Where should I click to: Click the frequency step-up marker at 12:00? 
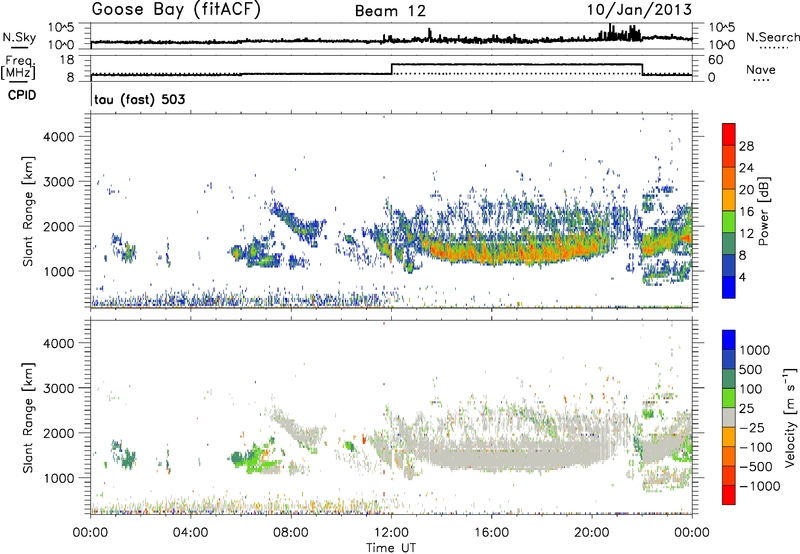[391, 69]
